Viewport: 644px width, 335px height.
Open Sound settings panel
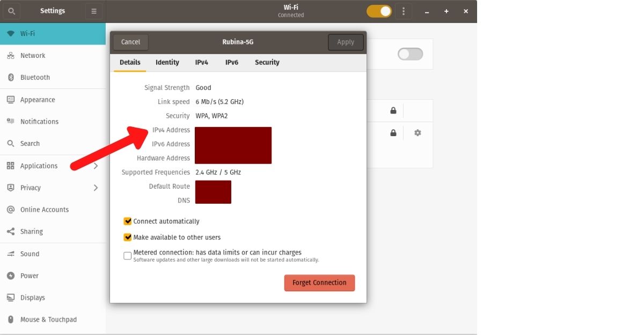pos(53,254)
